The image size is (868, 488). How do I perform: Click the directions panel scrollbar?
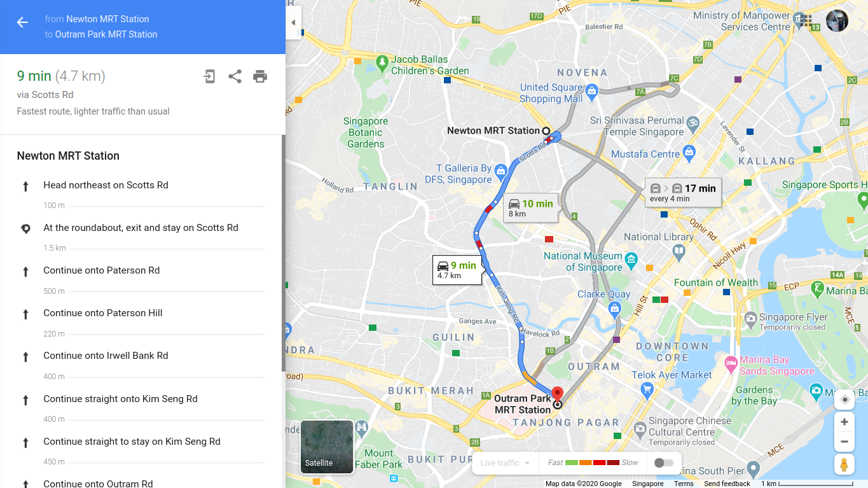pyautogui.click(x=284, y=253)
